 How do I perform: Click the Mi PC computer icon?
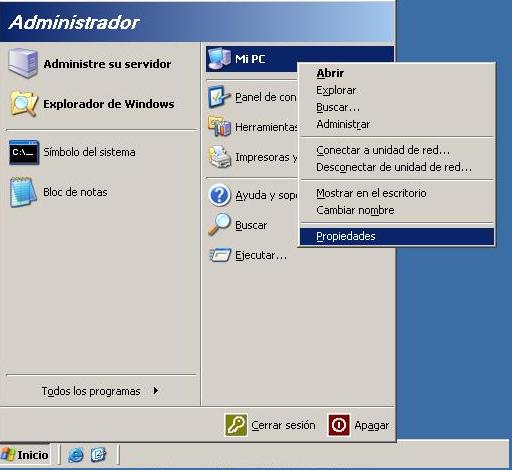coord(219,59)
